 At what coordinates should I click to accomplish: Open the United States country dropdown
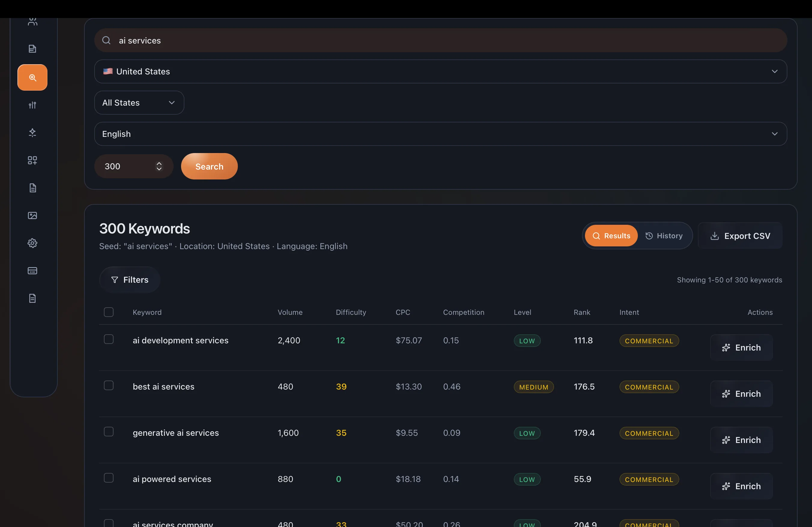coord(441,72)
